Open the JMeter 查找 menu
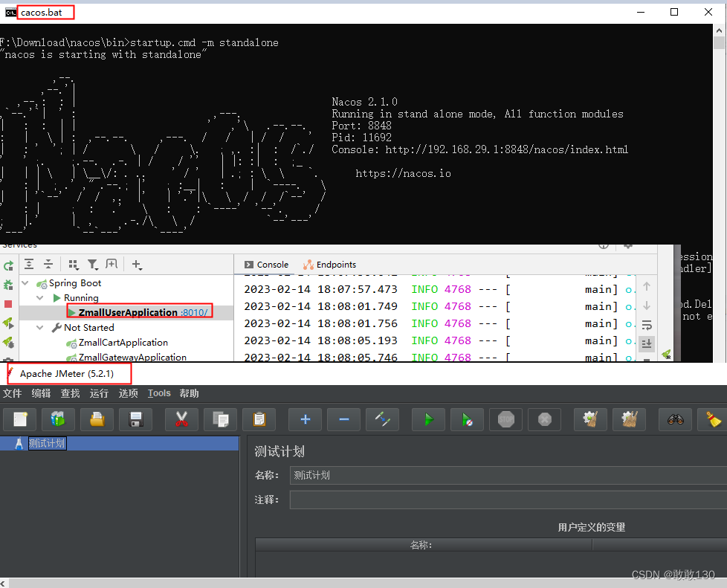The image size is (727, 588). [x=71, y=393]
